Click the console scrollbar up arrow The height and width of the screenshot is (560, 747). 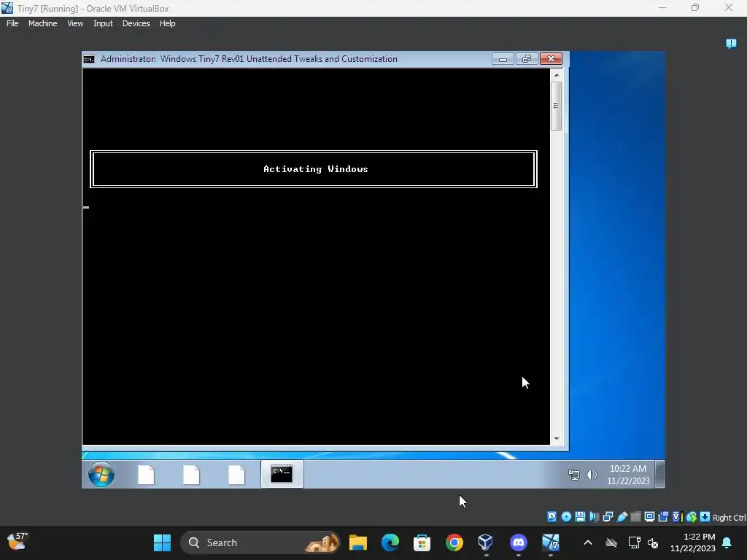[556, 75]
